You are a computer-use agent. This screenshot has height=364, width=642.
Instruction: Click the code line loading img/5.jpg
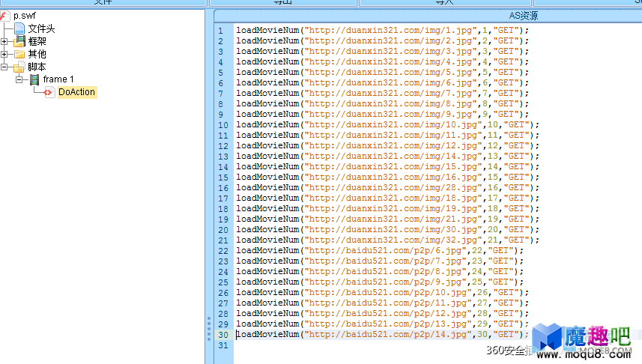[382, 72]
